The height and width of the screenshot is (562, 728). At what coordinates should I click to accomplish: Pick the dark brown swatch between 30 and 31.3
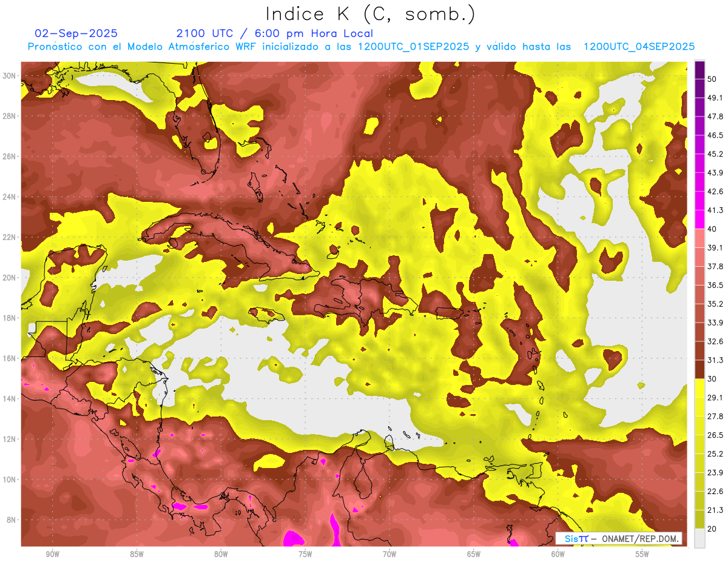[x=699, y=370]
